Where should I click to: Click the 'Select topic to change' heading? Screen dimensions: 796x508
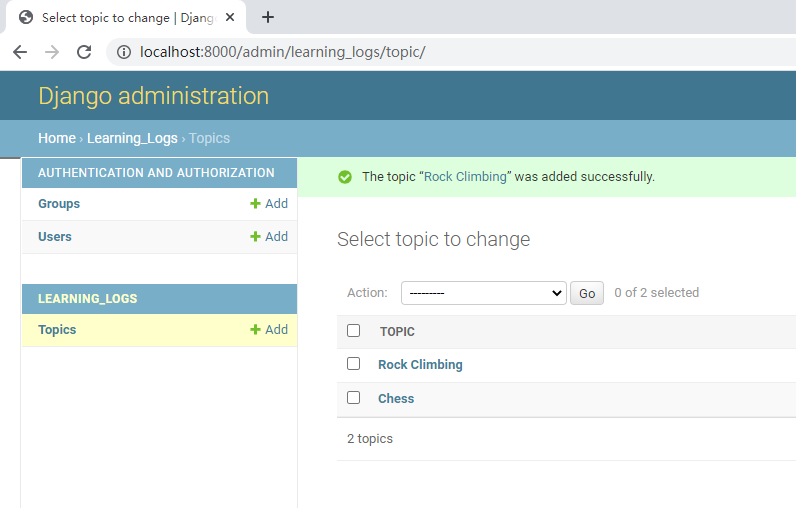434,239
